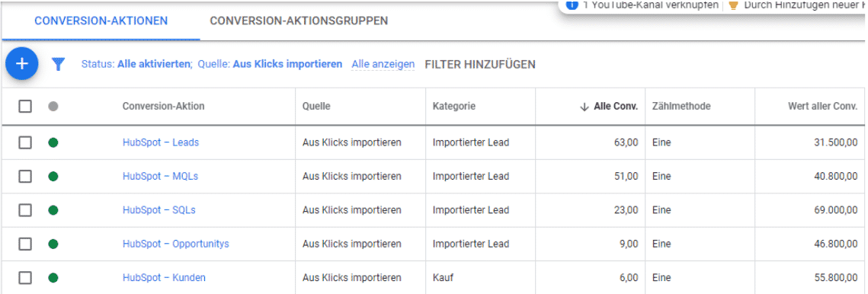Click the Wert aller Conv. column header

click(x=822, y=107)
